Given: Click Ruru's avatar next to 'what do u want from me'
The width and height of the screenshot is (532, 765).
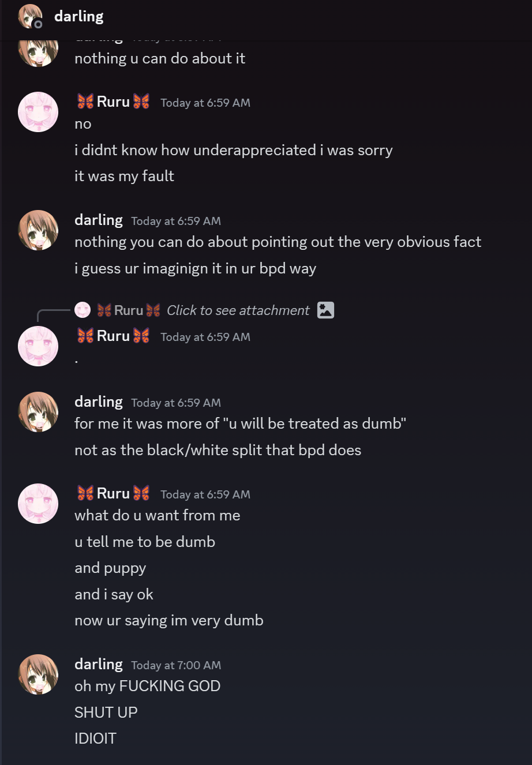Looking at the screenshot, I should [38, 503].
